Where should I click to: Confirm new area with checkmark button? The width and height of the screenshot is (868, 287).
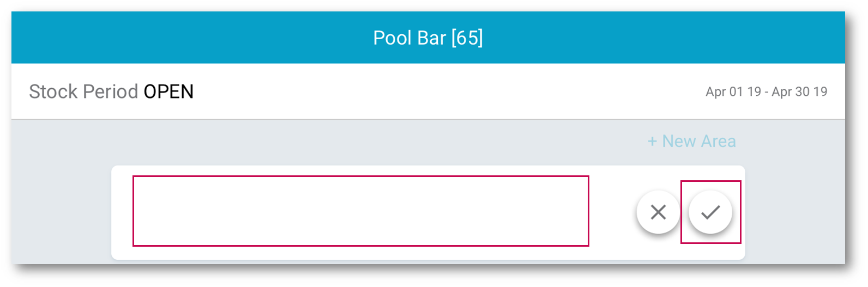pyautogui.click(x=710, y=212)
